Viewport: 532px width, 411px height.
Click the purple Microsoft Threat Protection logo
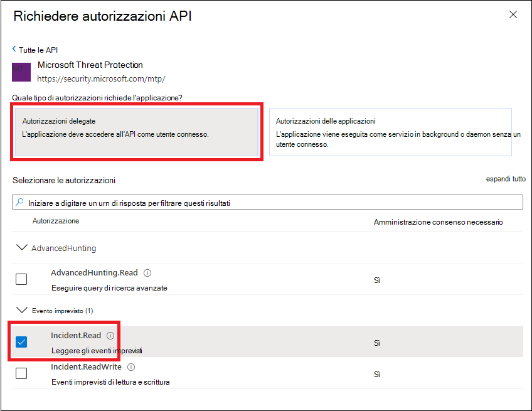coord(21,72)
